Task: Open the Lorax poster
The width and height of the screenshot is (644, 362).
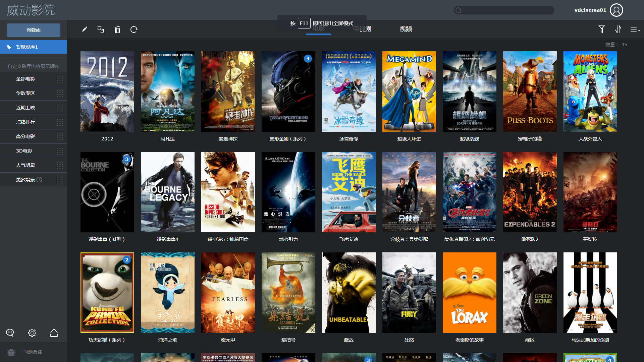Action: pyautogui.click(x=470, y=293)
